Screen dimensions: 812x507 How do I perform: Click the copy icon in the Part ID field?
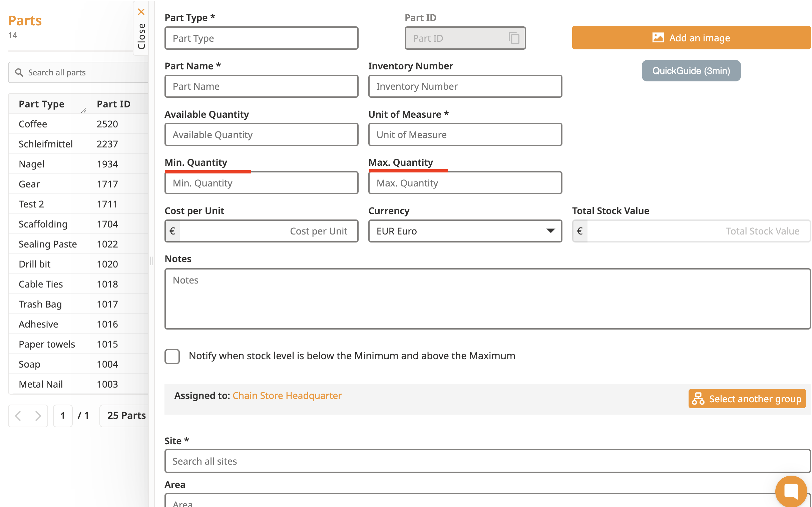coord(514,38)
